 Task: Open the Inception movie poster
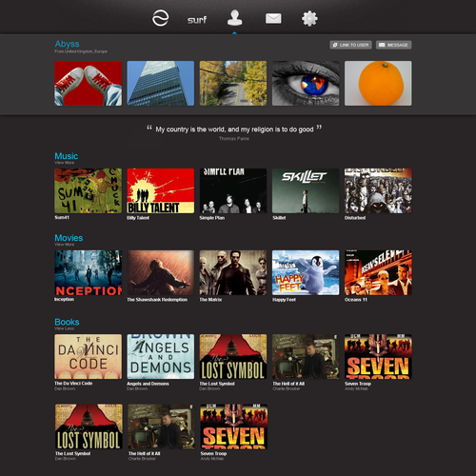click(x=89, y=272)
